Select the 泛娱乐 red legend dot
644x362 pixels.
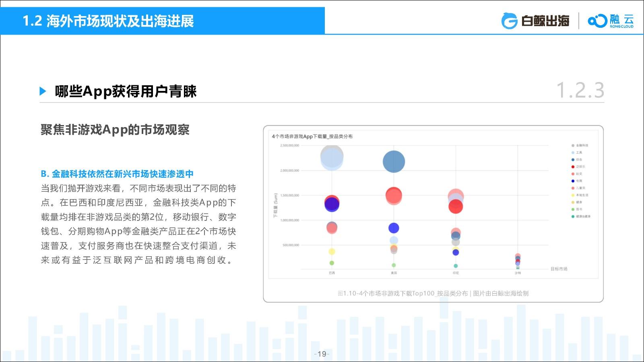coord(573,167)
